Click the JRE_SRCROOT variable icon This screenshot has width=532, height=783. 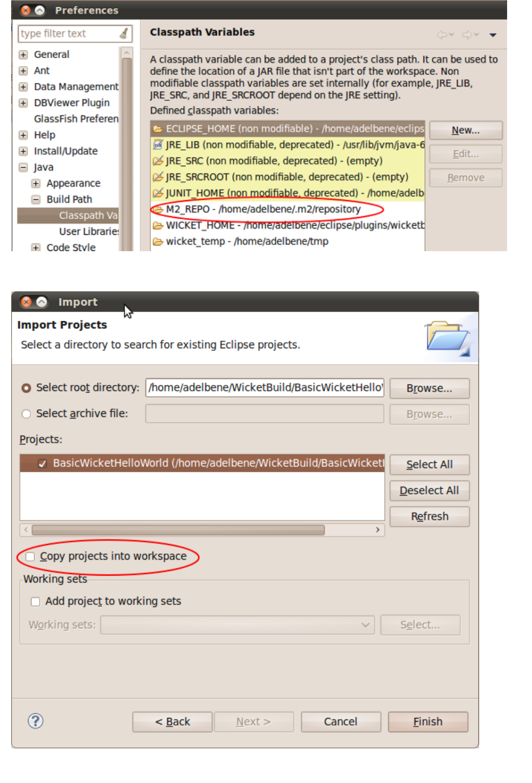(x=158, y=177)
